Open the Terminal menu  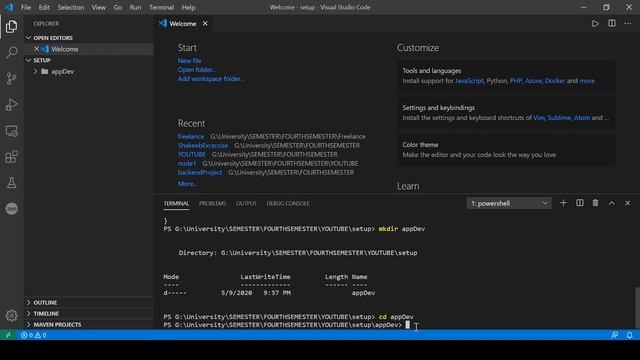(x=161, y=7)
